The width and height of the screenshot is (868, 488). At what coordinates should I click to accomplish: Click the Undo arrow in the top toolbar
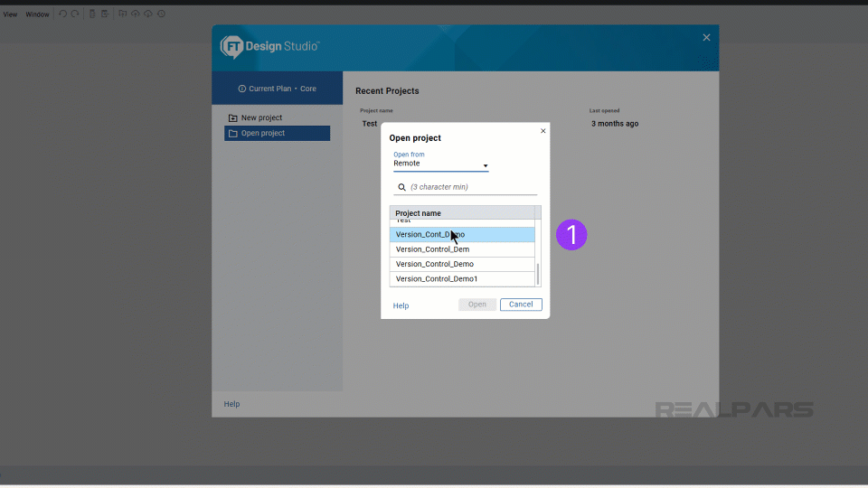[62, 14]
